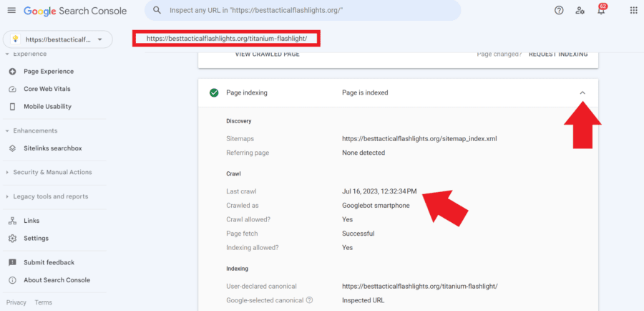Click the Mobile Usability phone icon
644x311 pixels.
tap(12, 107)
